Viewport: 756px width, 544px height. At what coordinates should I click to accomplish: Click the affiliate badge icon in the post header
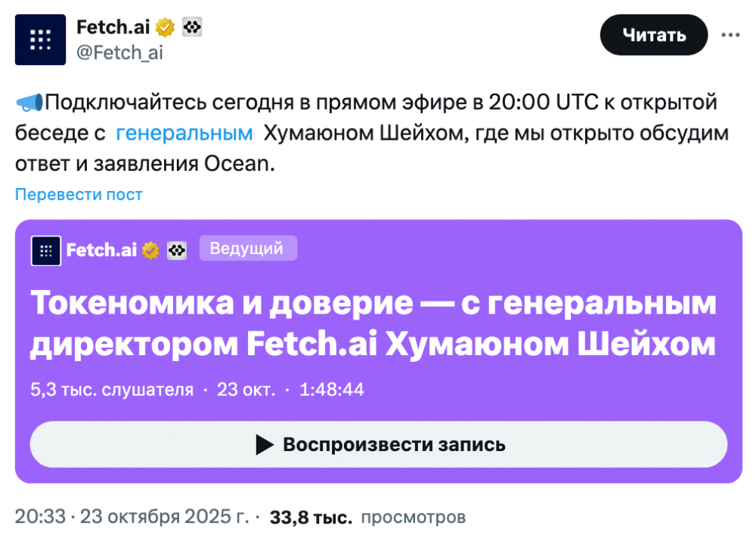pyautogui.click(x=193, y=28)
